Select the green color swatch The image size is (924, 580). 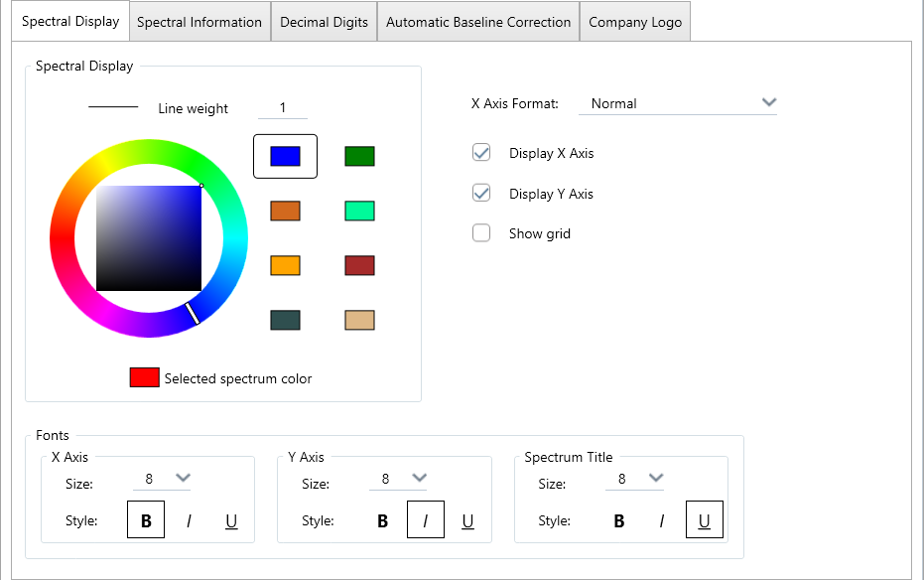(x=359, y=156)
